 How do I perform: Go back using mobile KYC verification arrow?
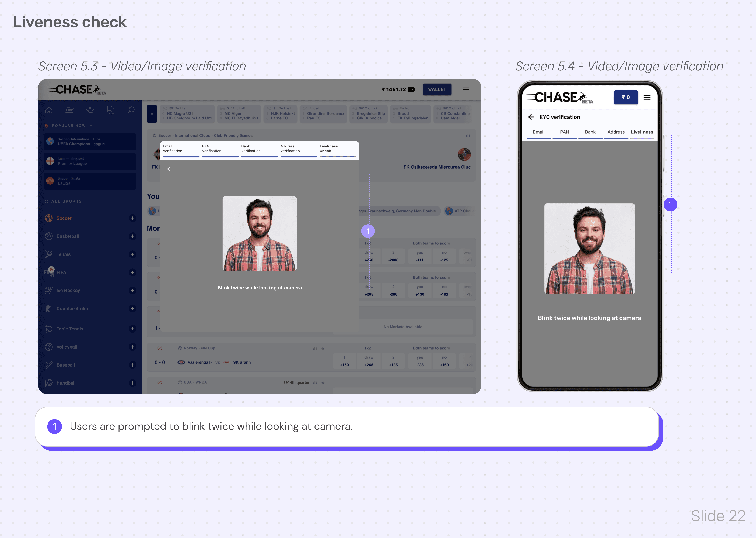click(x=532, y=117)
